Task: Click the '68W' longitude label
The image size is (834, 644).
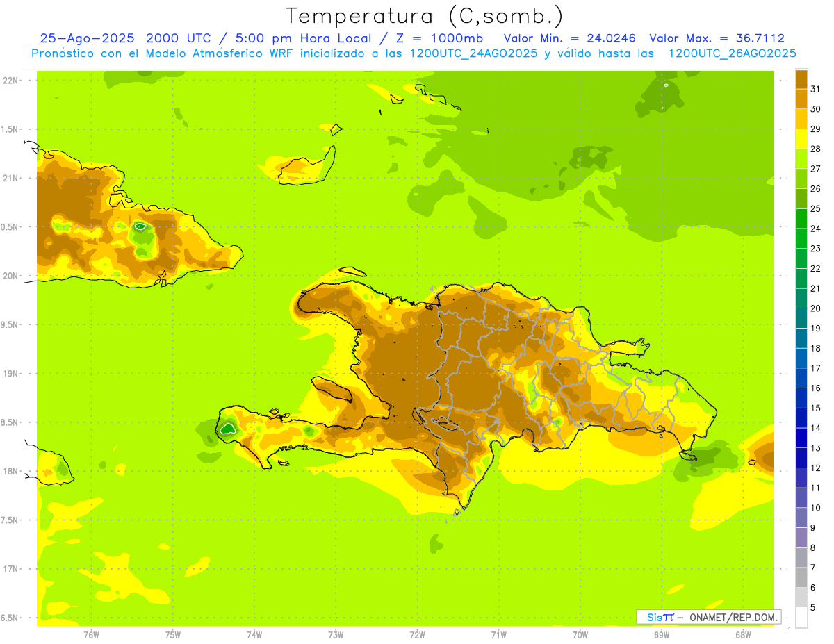Action: tap(742, 634)
